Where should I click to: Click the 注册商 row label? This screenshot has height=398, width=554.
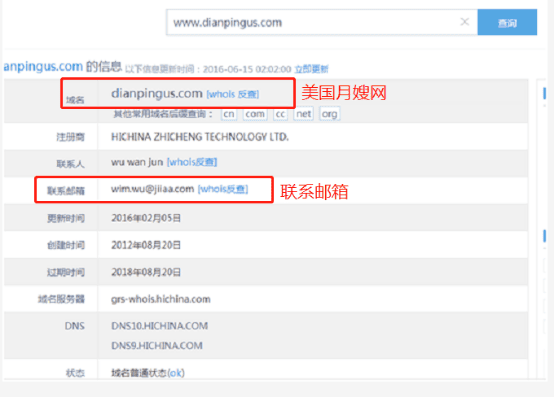71,137
